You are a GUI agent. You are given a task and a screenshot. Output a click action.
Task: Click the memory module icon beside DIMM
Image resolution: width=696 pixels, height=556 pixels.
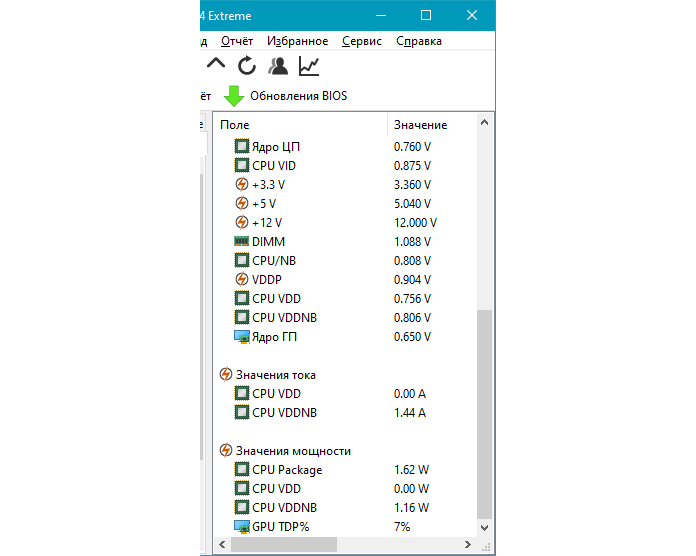coord(241,241)
